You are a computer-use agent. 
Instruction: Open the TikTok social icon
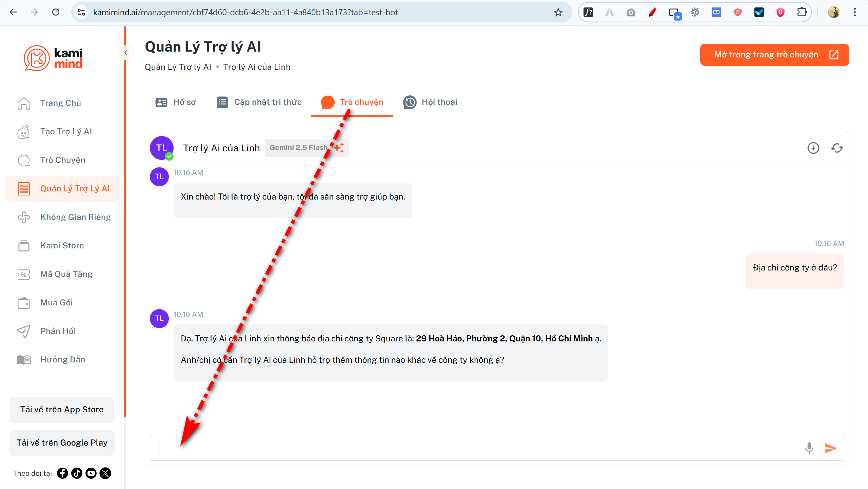(x=77, y=473)
